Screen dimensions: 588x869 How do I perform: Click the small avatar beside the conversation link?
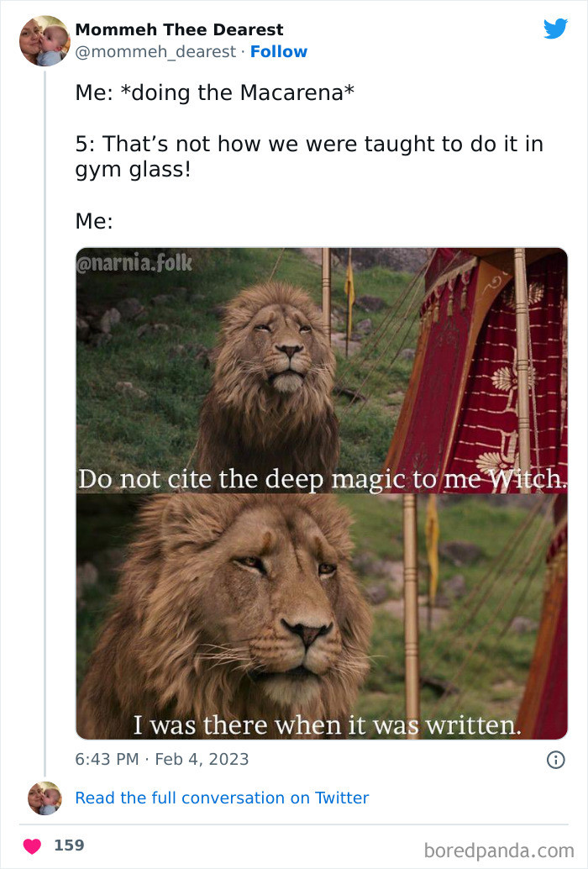pos(44,798)
